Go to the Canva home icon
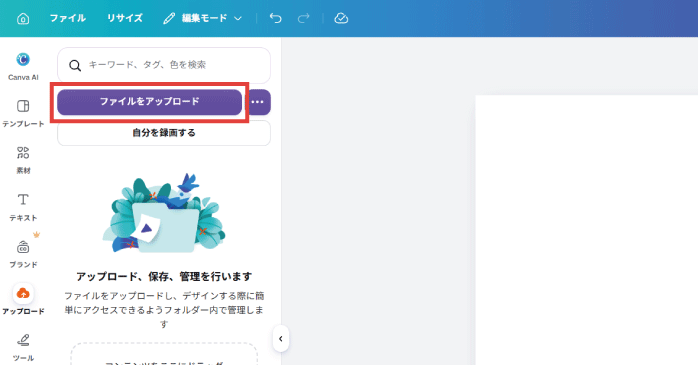This screenshot has width=698, height=365. (x=23, y=18)
